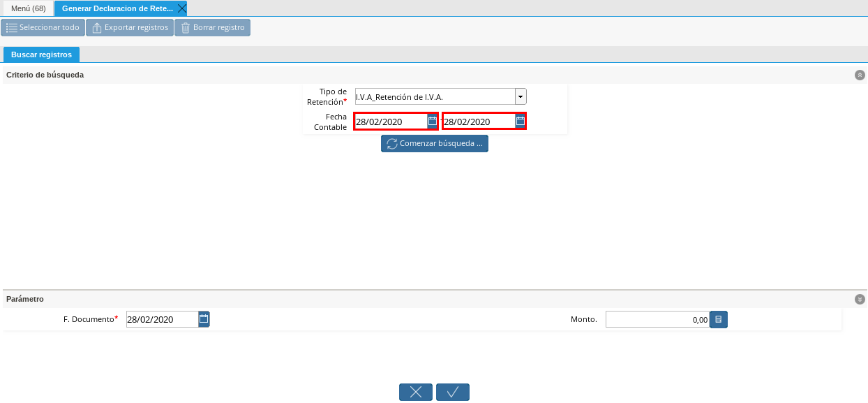Click the Criterio de búsqueda header text
868x403 pixels.
(x=45, y=75)
